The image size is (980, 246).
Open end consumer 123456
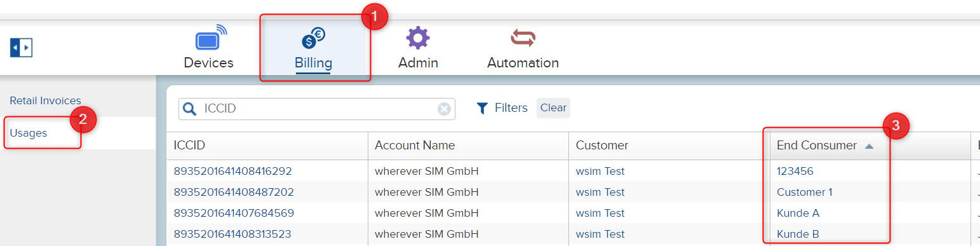(795, 171)
